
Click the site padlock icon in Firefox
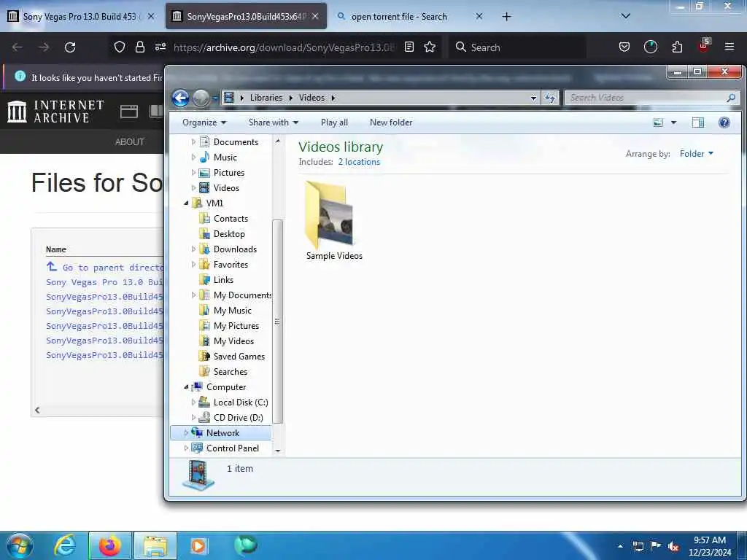point(139,47)
